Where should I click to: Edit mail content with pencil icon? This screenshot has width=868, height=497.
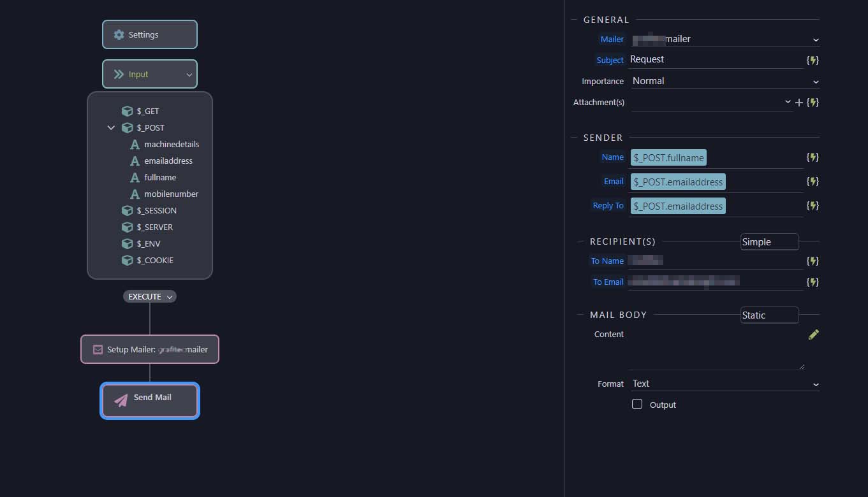point(813,335)
